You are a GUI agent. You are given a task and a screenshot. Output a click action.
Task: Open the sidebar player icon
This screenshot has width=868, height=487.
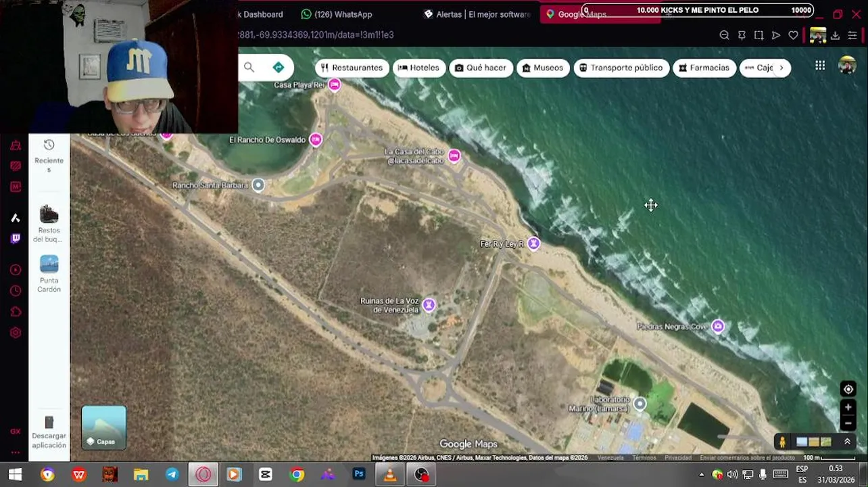(16, 270)
